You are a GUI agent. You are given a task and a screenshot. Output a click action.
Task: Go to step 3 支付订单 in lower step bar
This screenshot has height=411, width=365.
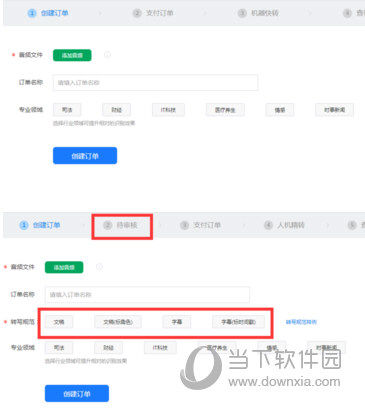[201, 225]
